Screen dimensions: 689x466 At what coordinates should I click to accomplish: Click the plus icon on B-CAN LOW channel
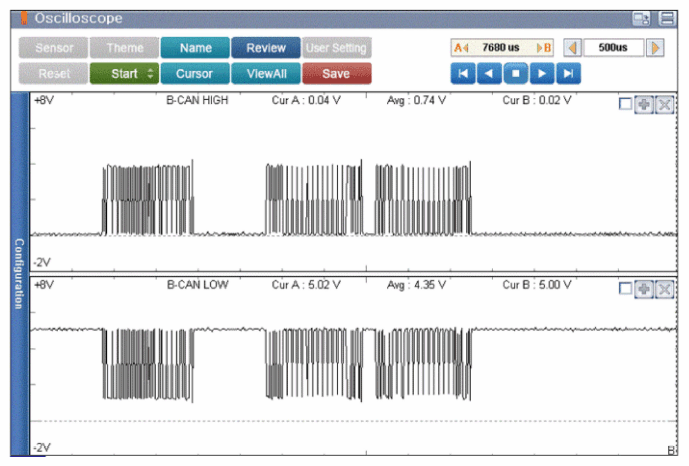coord(645,288)
